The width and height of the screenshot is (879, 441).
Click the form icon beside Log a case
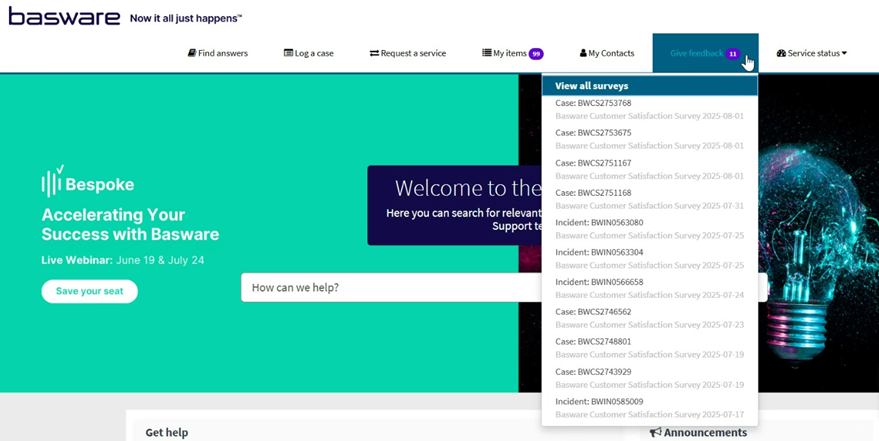click(x=288, y=53)
